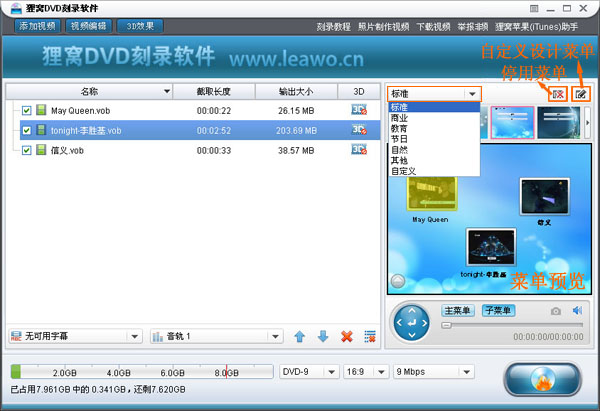Open the 3D效果 effects button
The width and height of the screenshot is (600, 411).
click(x=140, y=26)
